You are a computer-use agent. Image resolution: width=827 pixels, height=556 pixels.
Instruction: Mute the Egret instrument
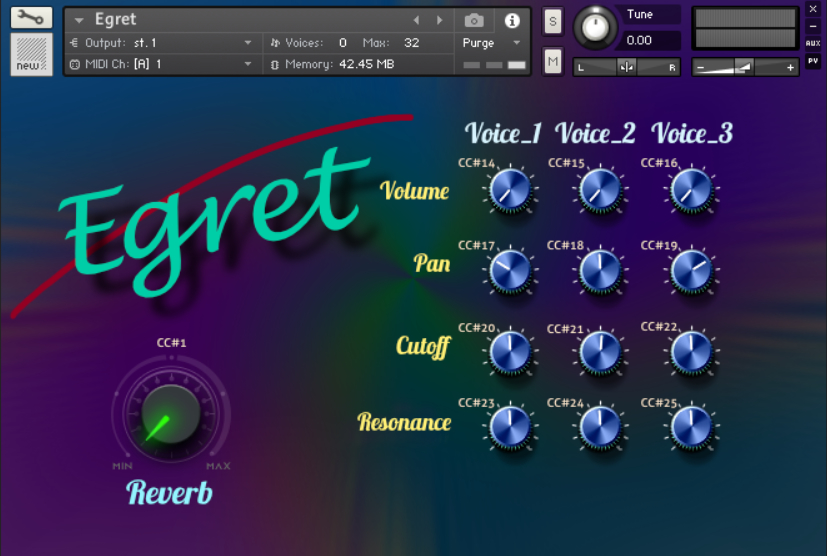point(553,62)
